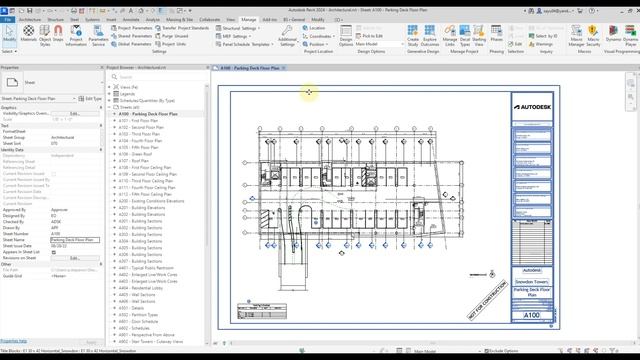Collapse Sheets (all) tree node
The image size is (640, 360).
click(x=109, y=107)
